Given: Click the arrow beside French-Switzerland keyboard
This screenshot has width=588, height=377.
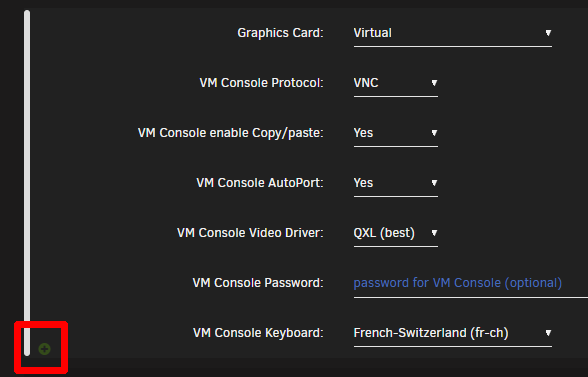Looking at the screenshot, I should (x=548, y=333).
